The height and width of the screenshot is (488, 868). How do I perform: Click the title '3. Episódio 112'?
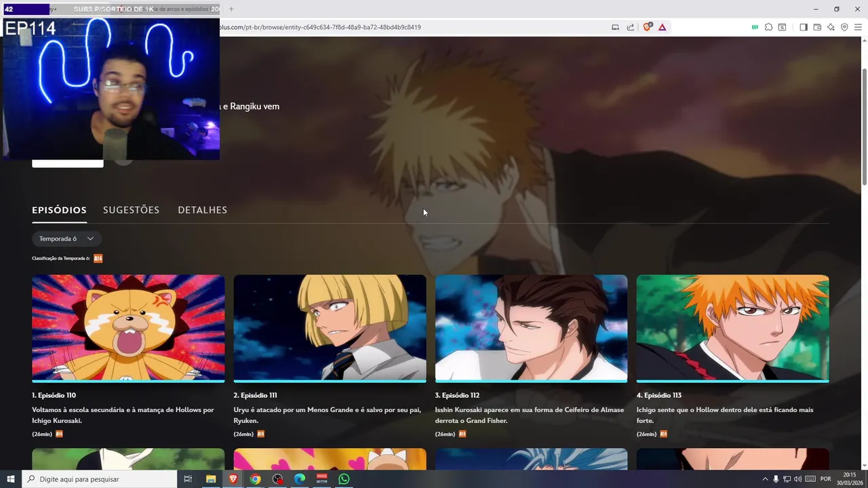[457, 395]
